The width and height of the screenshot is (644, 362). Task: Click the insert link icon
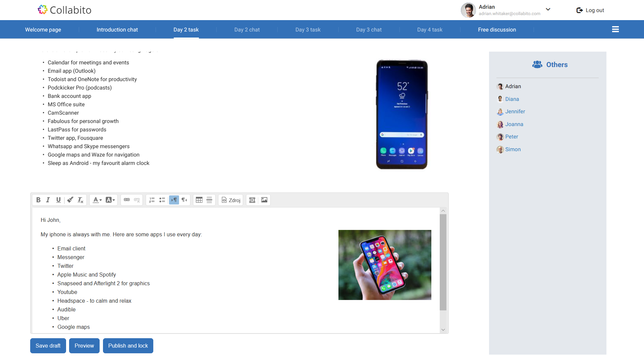click(x=126, y=200)
